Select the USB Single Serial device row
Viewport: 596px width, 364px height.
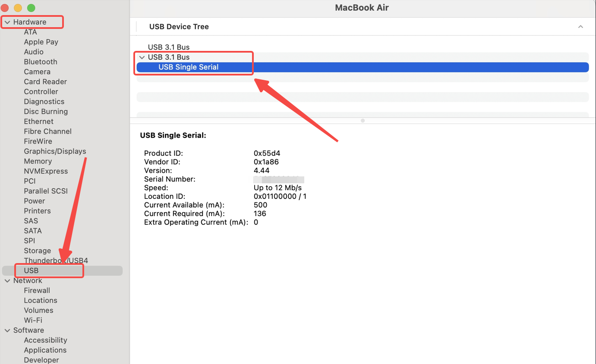point(363,67)
